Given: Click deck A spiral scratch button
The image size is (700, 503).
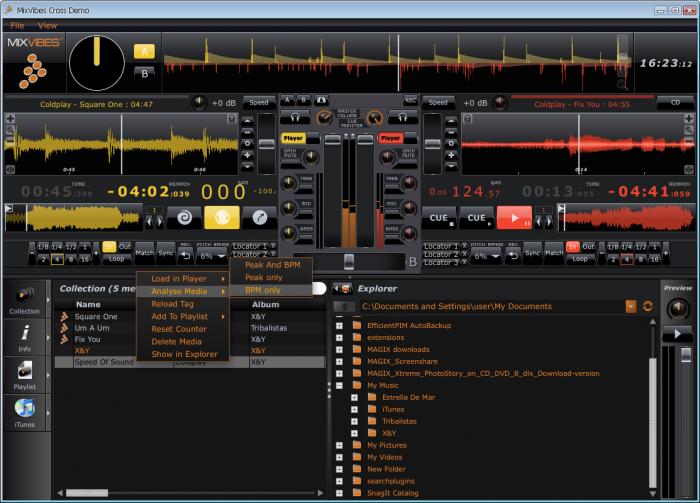Looking at the screenshot, I should coord(184,217).
